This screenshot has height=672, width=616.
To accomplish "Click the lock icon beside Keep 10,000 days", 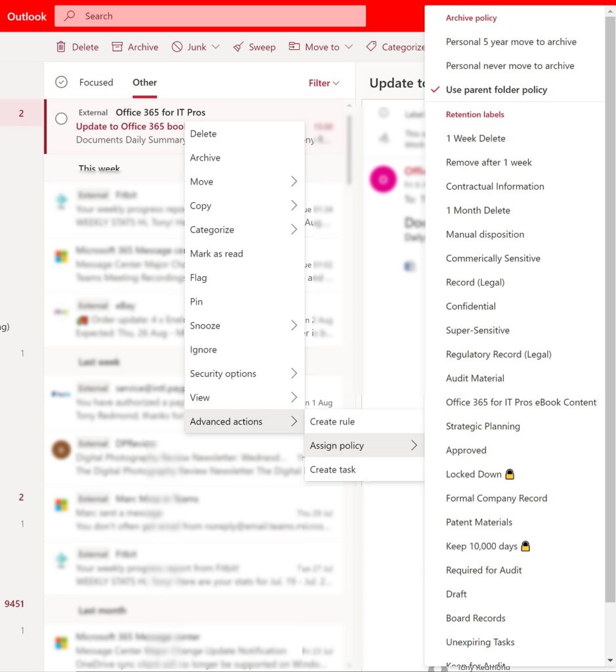I will (x=525, y=546).
